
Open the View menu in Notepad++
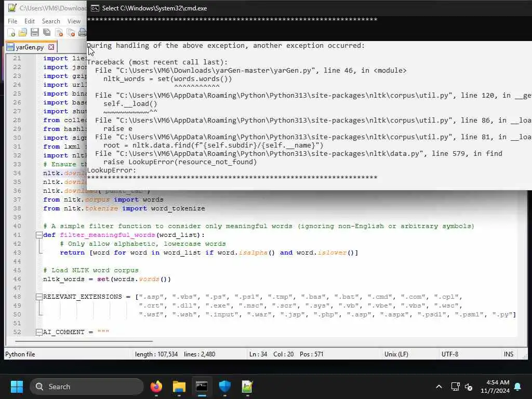point(74,21)
